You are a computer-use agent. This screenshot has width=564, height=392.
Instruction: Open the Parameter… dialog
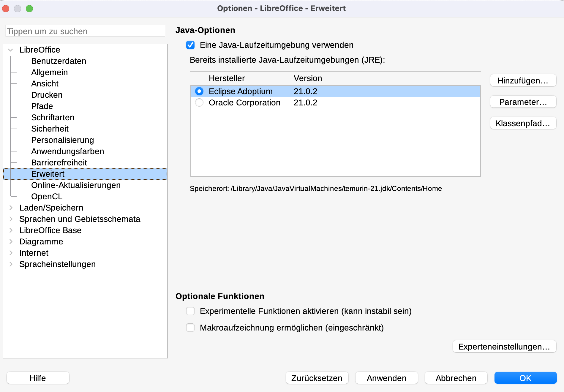pos(523,102)
